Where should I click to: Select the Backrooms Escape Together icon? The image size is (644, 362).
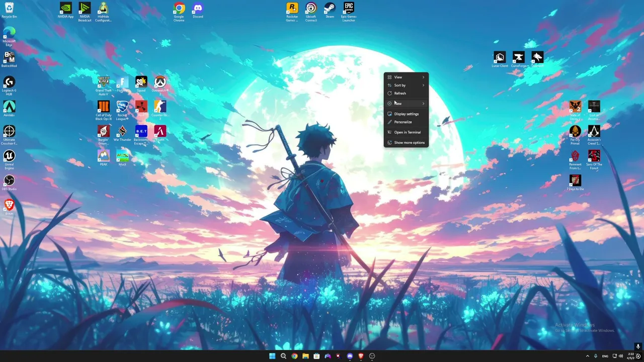pos(141,135)
